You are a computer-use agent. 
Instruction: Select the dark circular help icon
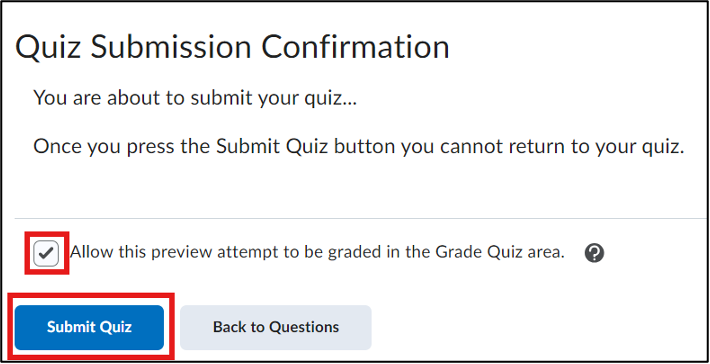pos(594,254)
